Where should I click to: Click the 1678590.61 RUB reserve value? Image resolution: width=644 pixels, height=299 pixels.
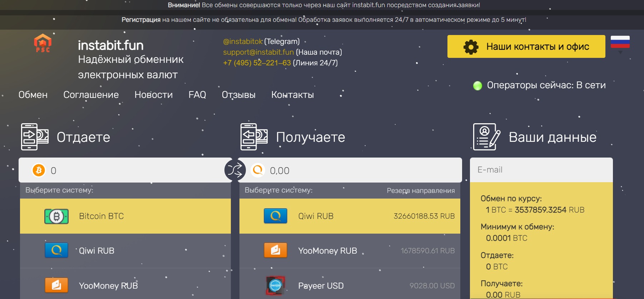pos(428,251)
